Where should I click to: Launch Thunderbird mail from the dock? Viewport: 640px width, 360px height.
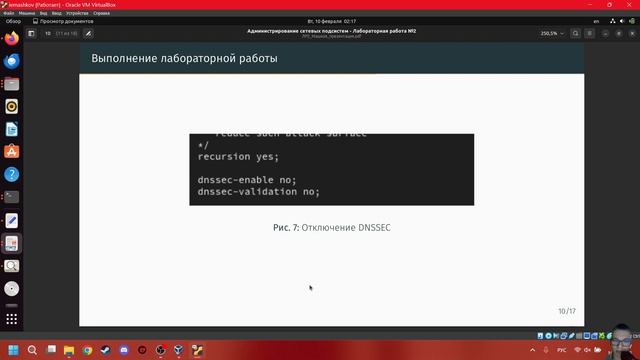[x=11, y=61]
